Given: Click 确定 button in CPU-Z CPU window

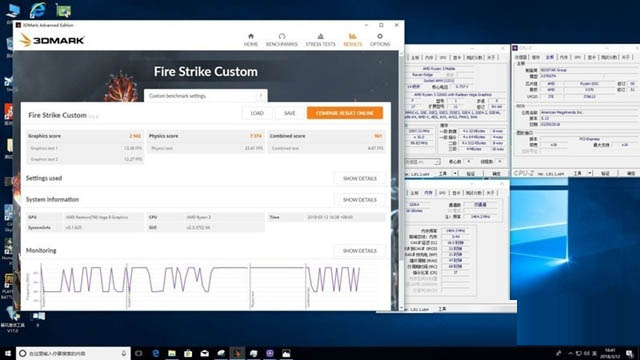Looking at the screenshot, I should (x=496, y=173).
